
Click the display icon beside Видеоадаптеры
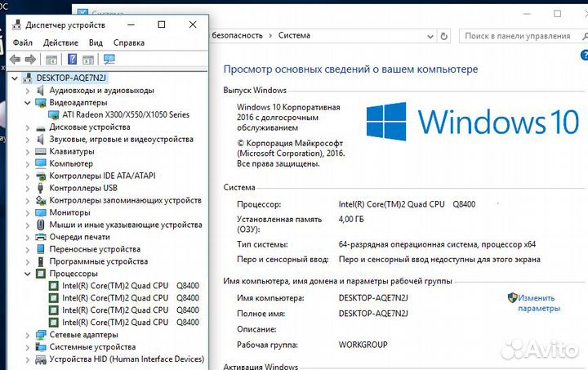[x=41, y=102]
